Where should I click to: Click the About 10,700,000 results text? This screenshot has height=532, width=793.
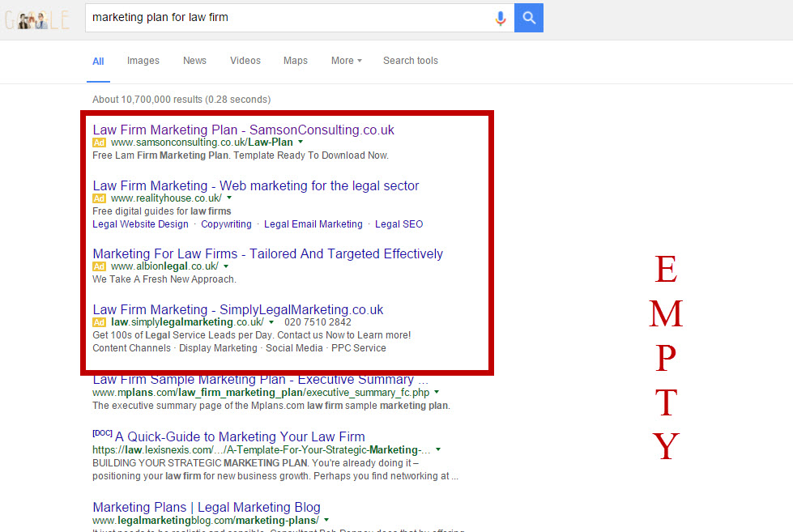tap(181, 100)
